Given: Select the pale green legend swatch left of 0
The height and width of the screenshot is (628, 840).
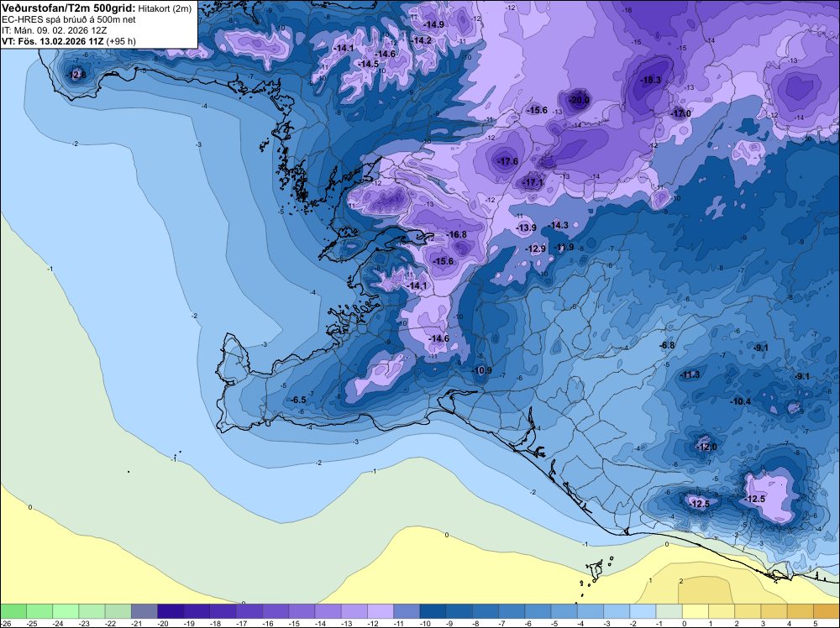Looking at the screenshot, I should [669, 611].
